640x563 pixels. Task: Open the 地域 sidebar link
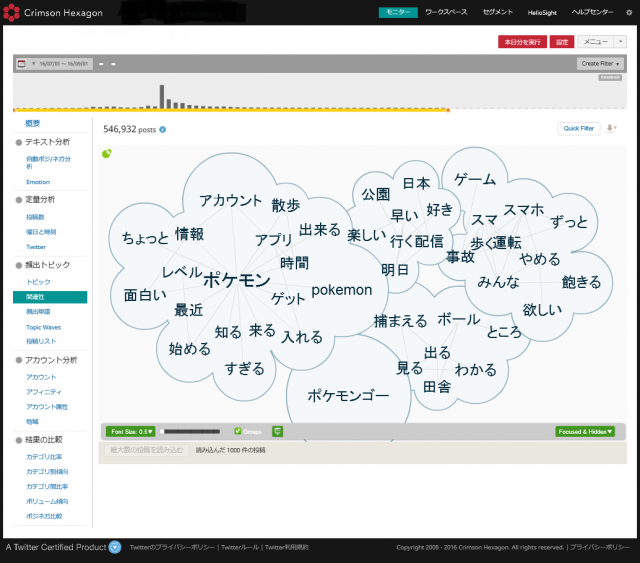(x=32, y=422)
